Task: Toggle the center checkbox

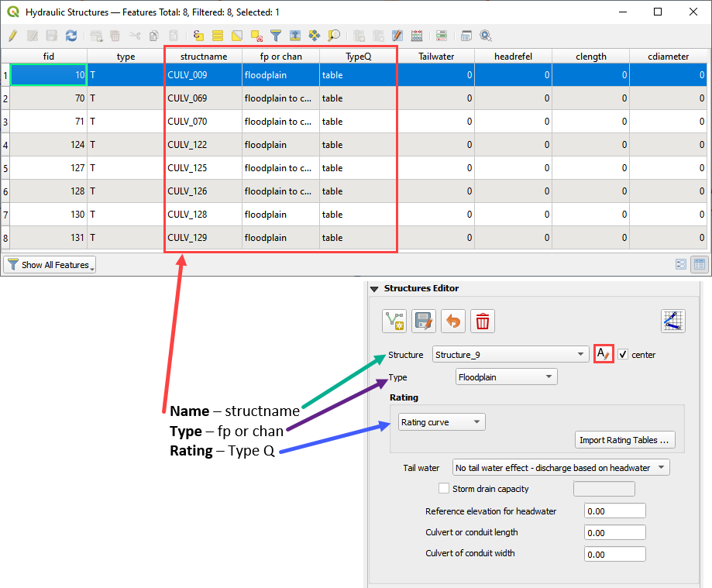Action: 624,354
